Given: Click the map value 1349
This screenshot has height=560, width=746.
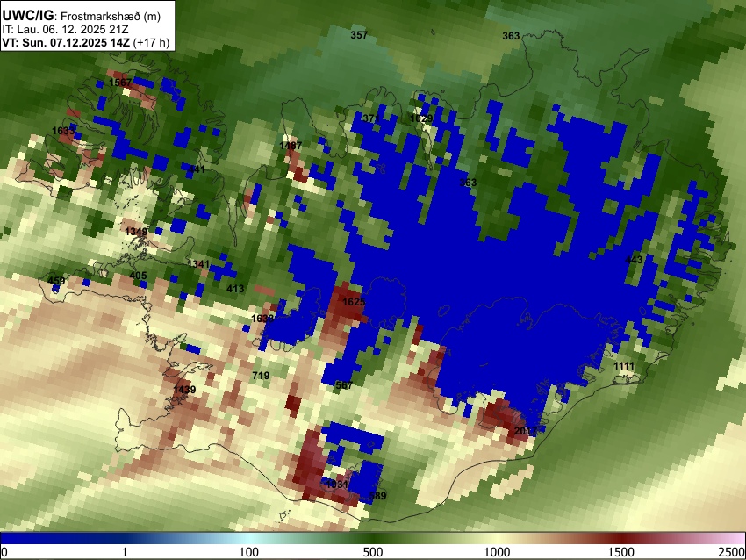Looking at the screenshot, I should tap(137, 232).
